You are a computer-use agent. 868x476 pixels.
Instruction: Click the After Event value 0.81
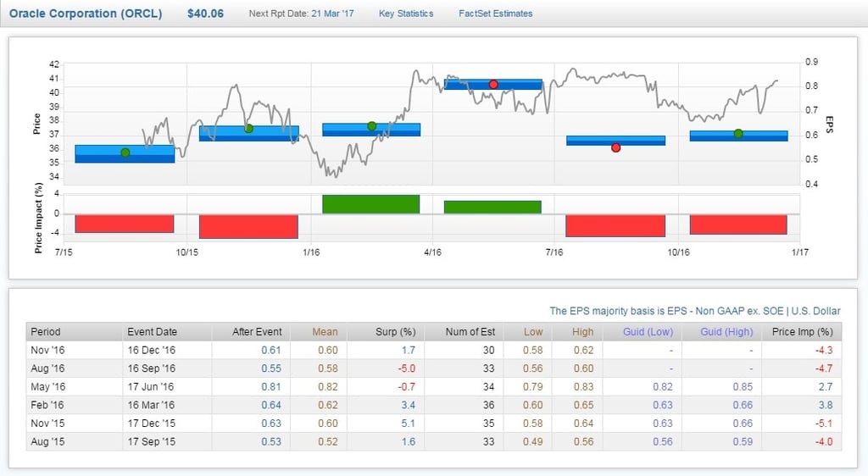pos(271,386)
